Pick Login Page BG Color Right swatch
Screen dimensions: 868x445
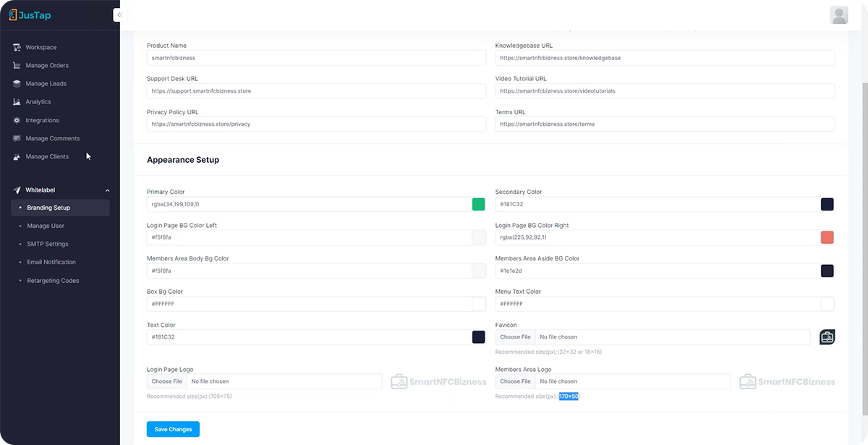827,237
